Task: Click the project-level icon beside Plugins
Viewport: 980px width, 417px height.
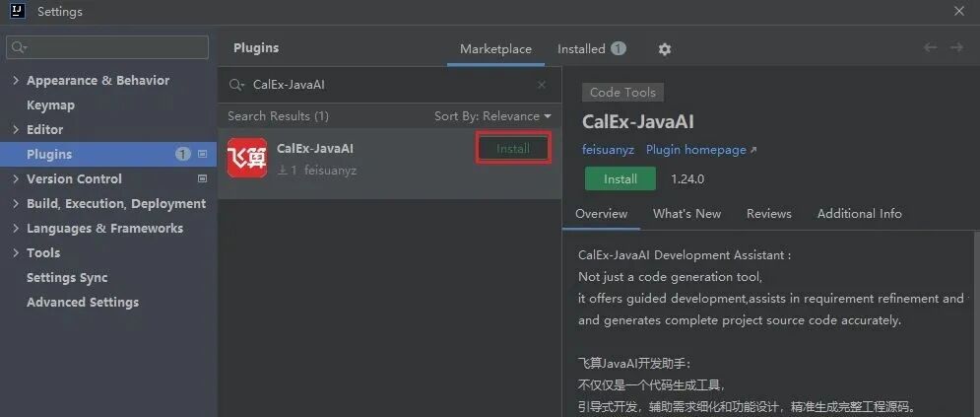Action: point(203,154)
